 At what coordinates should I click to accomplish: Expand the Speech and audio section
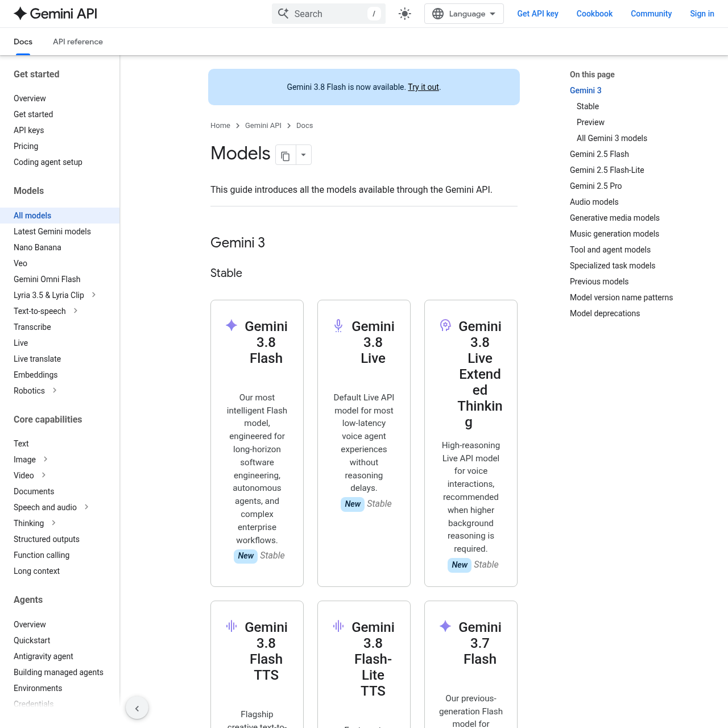pyautogui.click(x=86, y=507)
